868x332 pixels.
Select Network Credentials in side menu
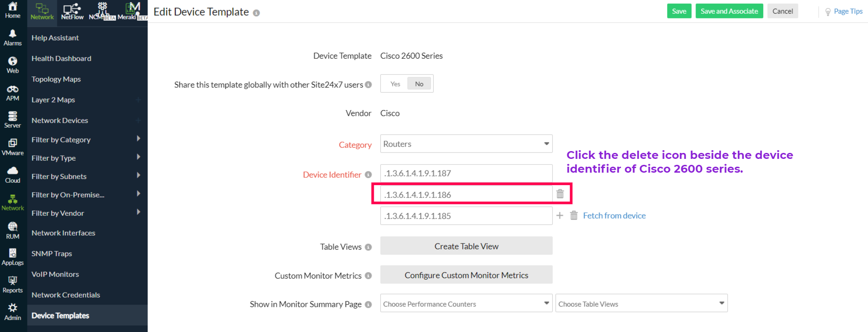coord(66,295)
